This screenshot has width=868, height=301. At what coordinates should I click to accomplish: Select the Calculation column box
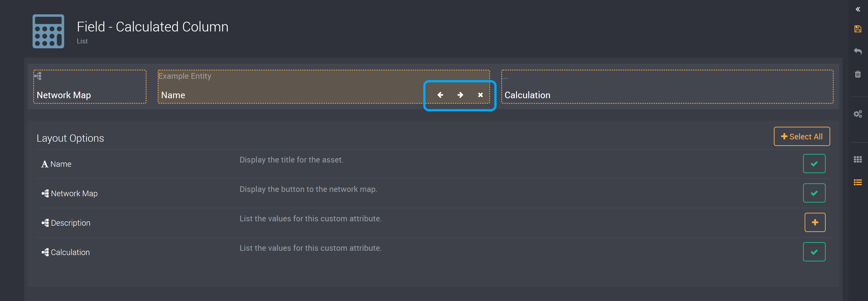667,87
